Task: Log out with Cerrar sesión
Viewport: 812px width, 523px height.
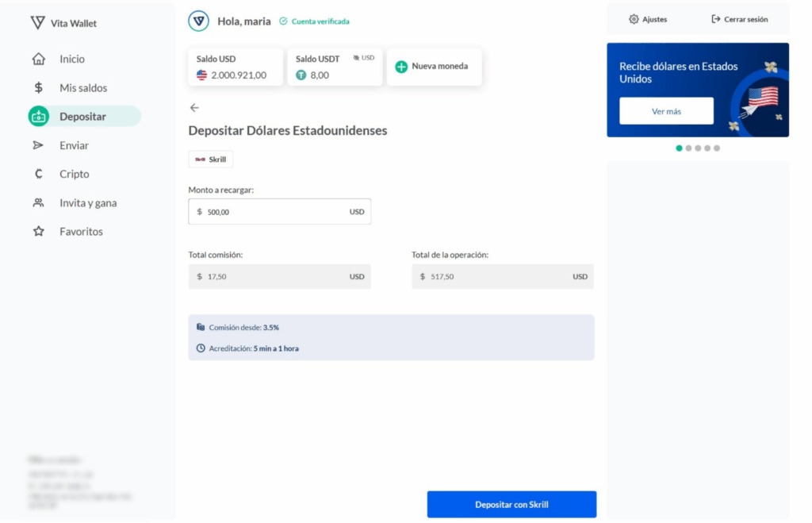Action: [x=739, y=19]
